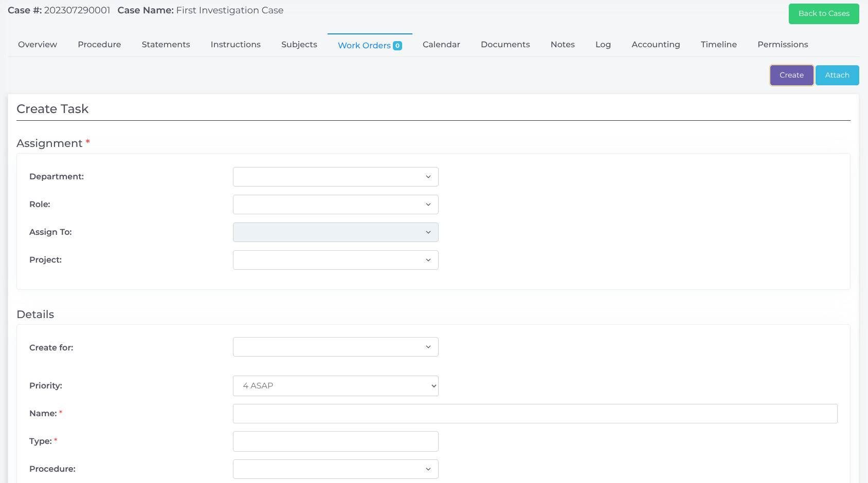Viewport: 868px width, 483px height.
Task: Click the Back to Cases button
Action: pyautogui.click(x=824, y=14)
